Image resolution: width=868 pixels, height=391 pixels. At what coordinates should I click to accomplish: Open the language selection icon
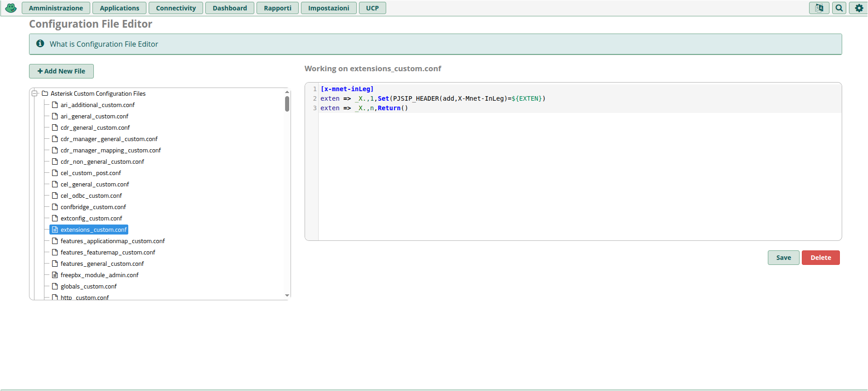[x=819, y=8]
